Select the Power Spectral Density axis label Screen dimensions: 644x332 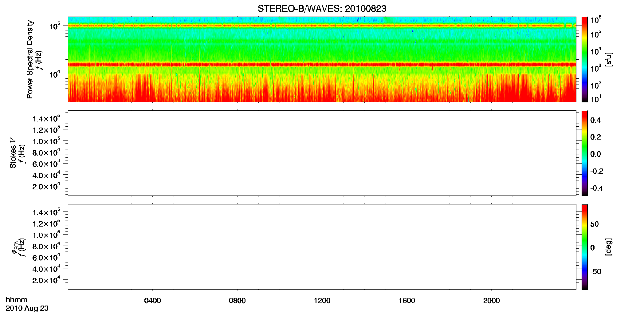click(x=30, y=59)
